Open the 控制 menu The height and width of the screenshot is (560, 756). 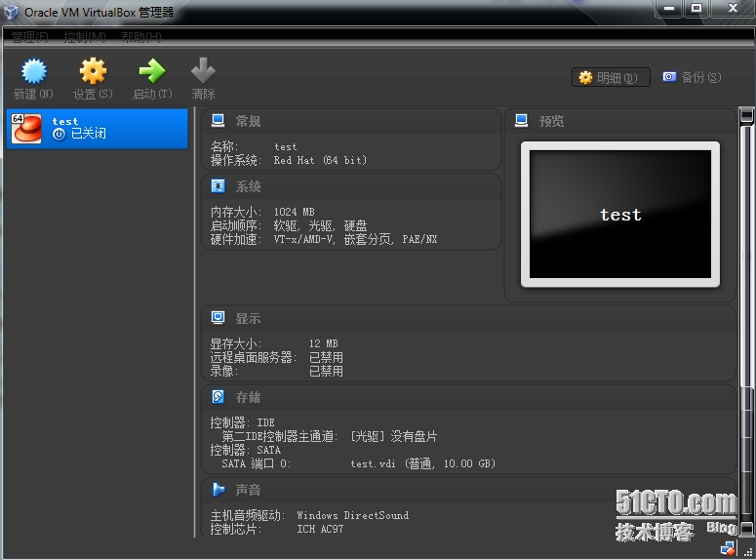85,37
